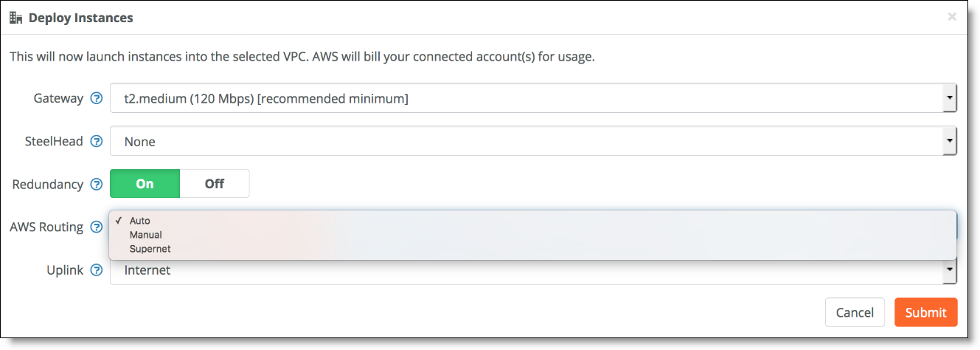
Task: Click the help icon next to Uplink
Action: (x=96, y=270)
